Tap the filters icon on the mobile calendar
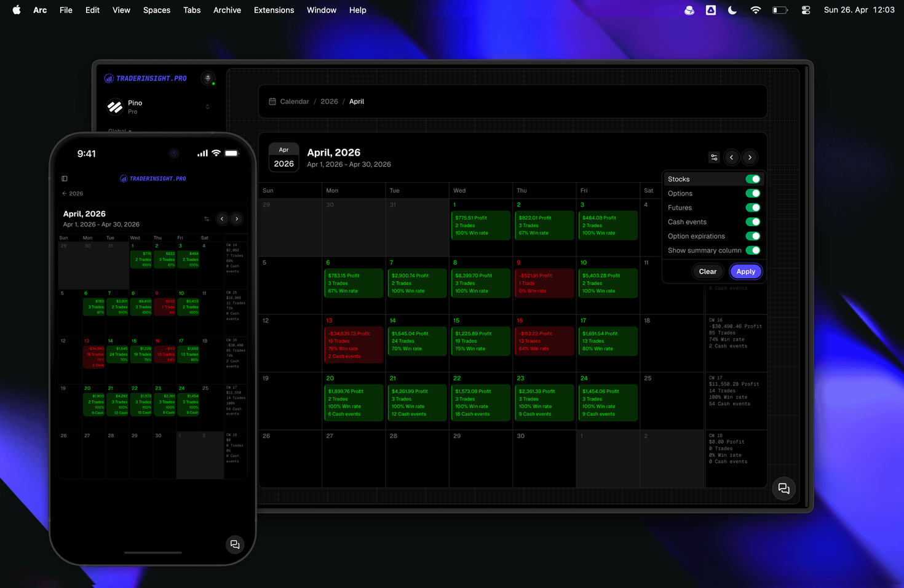904x588 pixels. [207, 218]
